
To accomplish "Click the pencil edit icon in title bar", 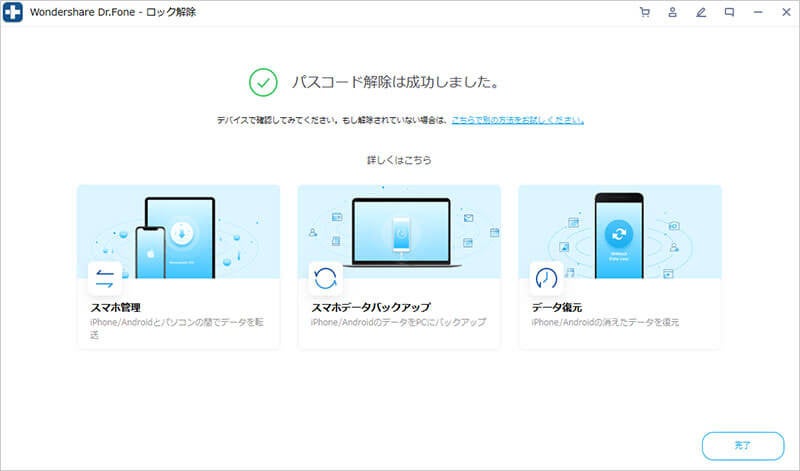I will 701,12.
